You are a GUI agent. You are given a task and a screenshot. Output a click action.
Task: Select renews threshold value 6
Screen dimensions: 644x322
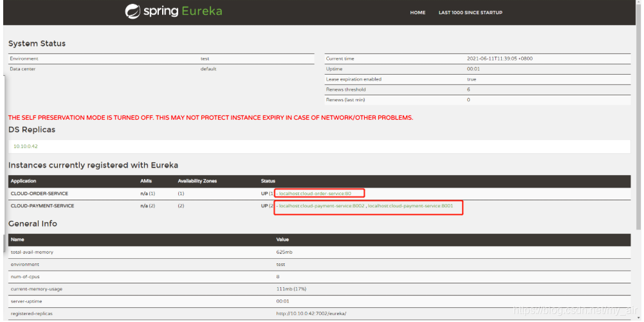[x=468, y=90]
